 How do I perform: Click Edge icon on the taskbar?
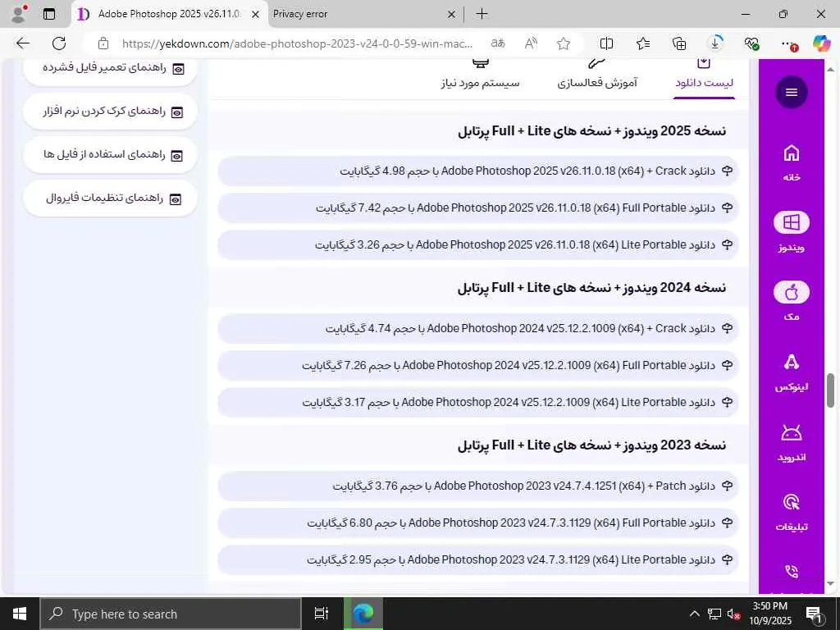pyautogui.click(x=363, y=614)
